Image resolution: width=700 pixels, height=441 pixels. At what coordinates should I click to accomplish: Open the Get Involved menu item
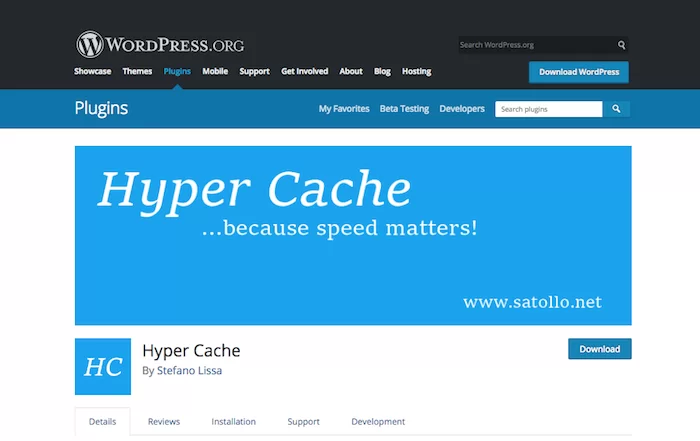coord(305,72)
